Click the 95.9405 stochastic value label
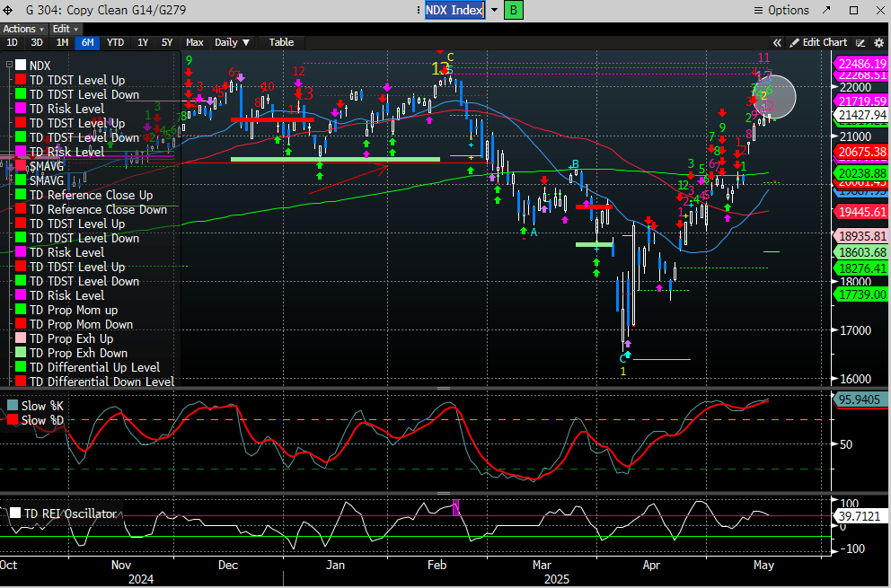The image size is (891, 588). [x=860, y=399]
